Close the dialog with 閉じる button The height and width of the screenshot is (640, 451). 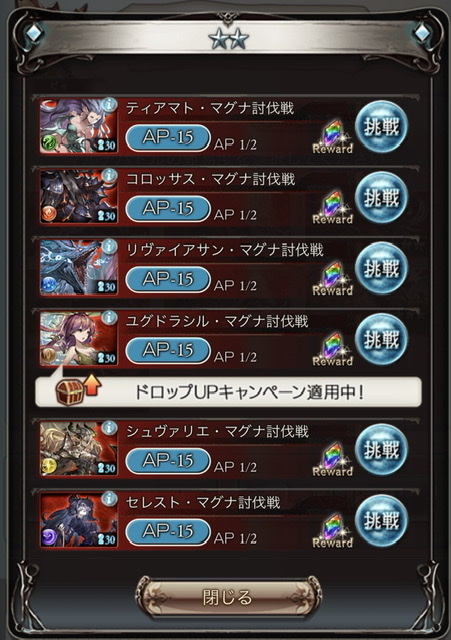coord(227,598)
